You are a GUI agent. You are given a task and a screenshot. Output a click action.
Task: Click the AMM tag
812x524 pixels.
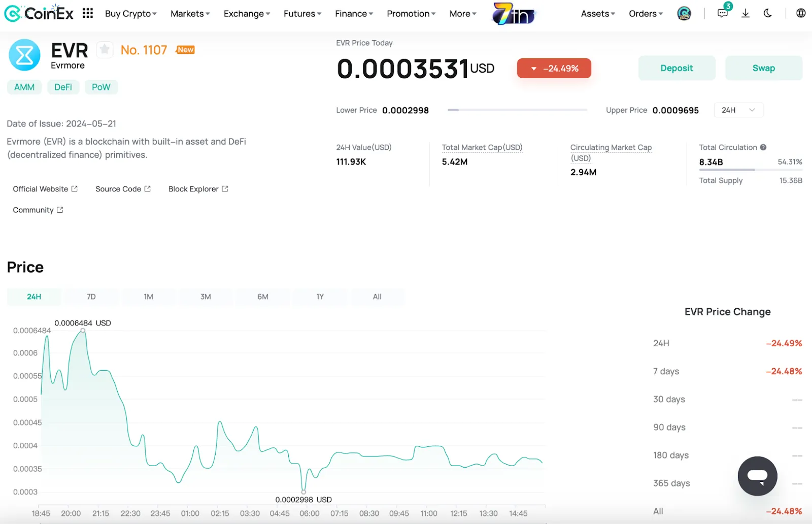(24, 87)
